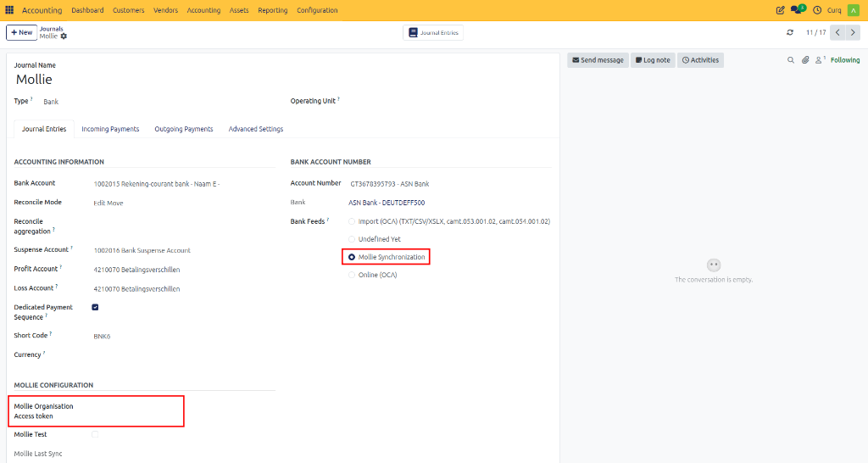Open the Accounting menu item
The width and height of the screenshot is (868, 463).
tap(203, 10)
